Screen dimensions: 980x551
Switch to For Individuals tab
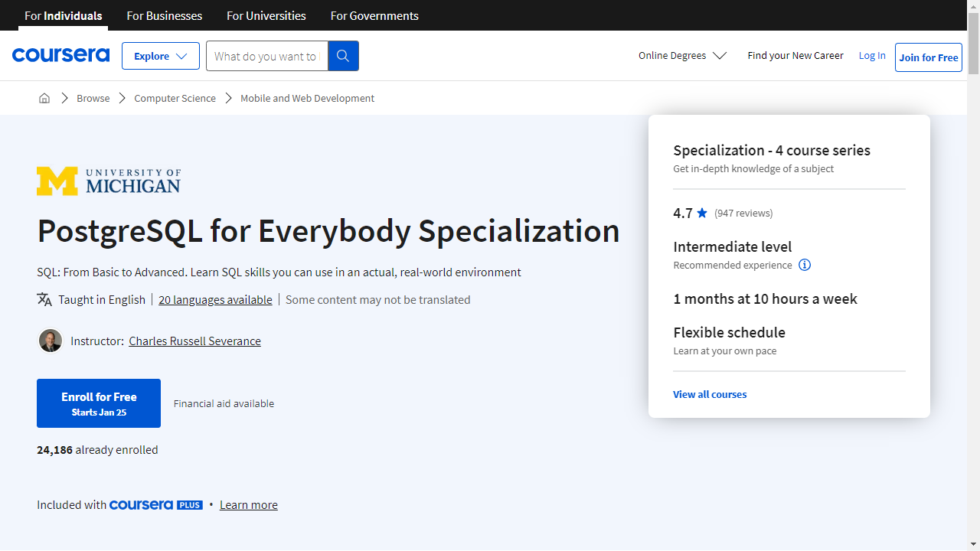point(64,15)
